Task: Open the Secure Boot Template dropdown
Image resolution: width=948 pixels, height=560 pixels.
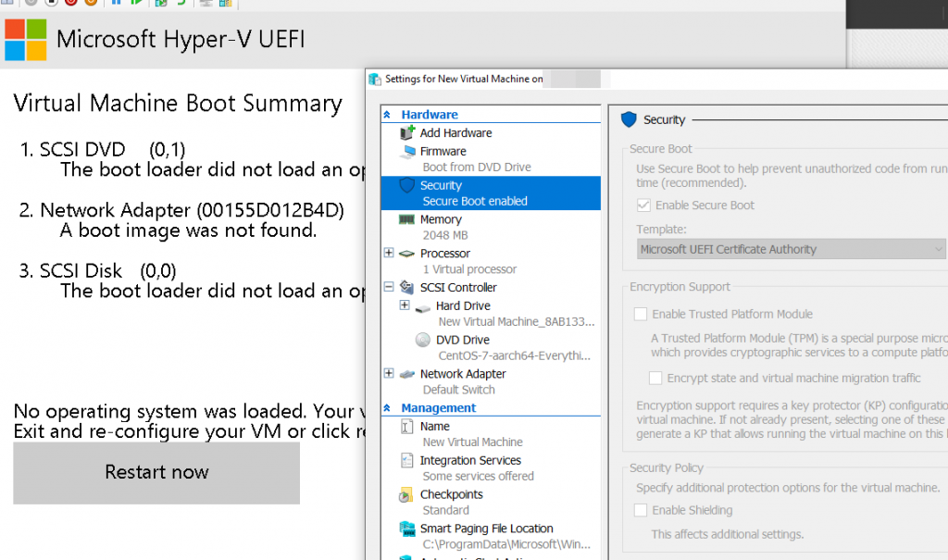Action: [x=791, y=249]
